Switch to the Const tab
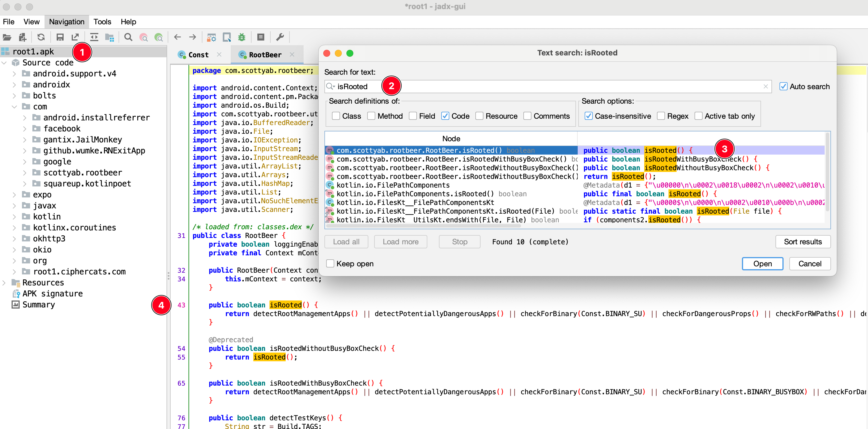Viewport: 868px width, 429px height. (198, 55)
